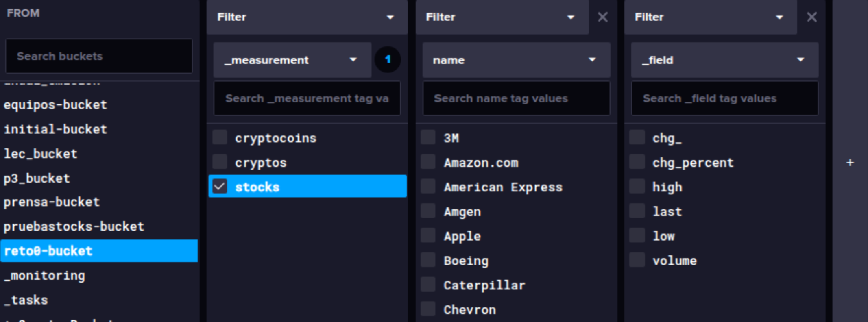Click the selected-count badge beside _measurement
Image resolution: width=868 pixels, height=322 pixels.
pos(388,60)
